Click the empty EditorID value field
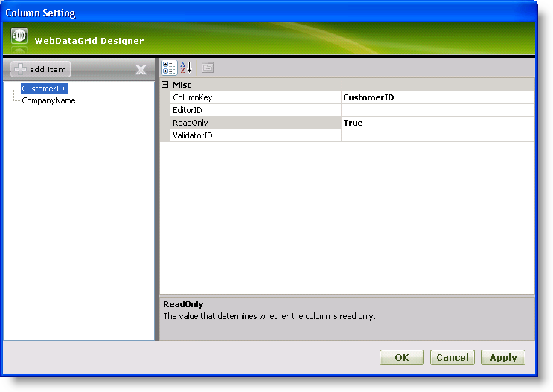This screenshot has height=392, width=553. click(x=438, y=110)
